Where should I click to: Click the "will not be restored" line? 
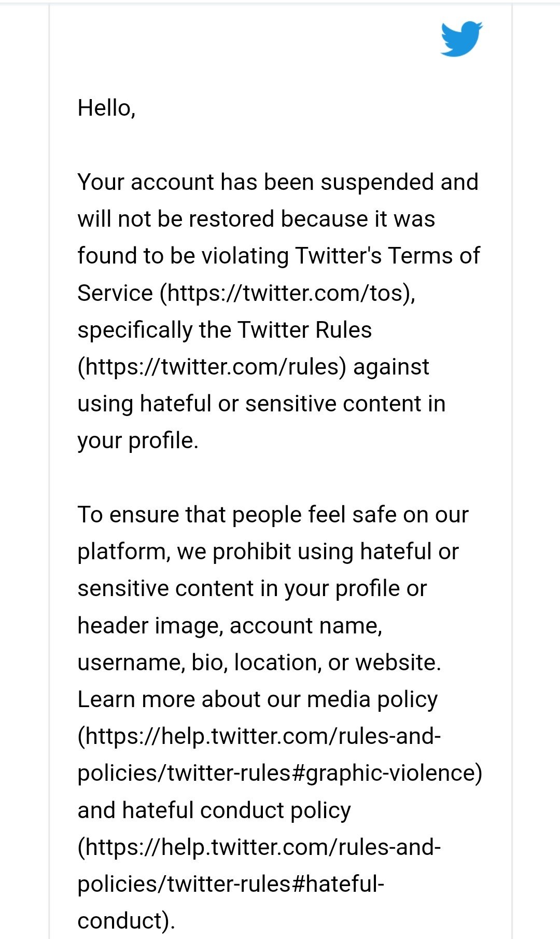pyautogui.click(x=176, y=219)
